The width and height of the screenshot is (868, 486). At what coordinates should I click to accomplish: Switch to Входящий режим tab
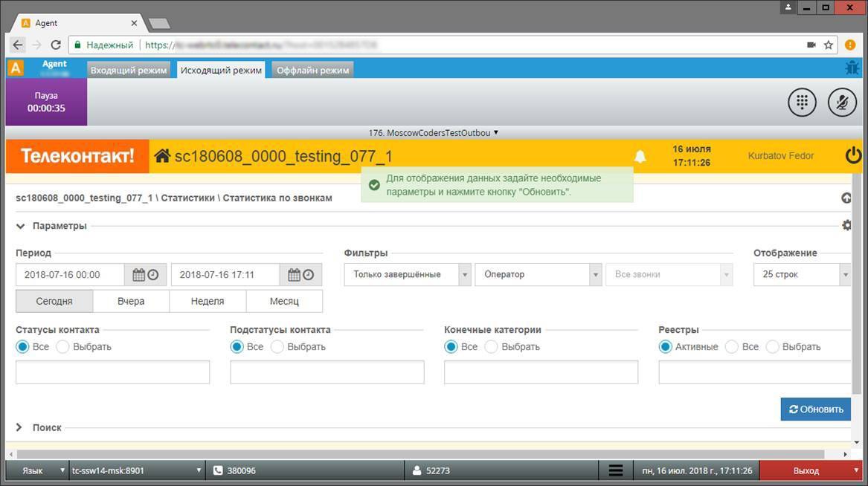(x=129, y=70)
